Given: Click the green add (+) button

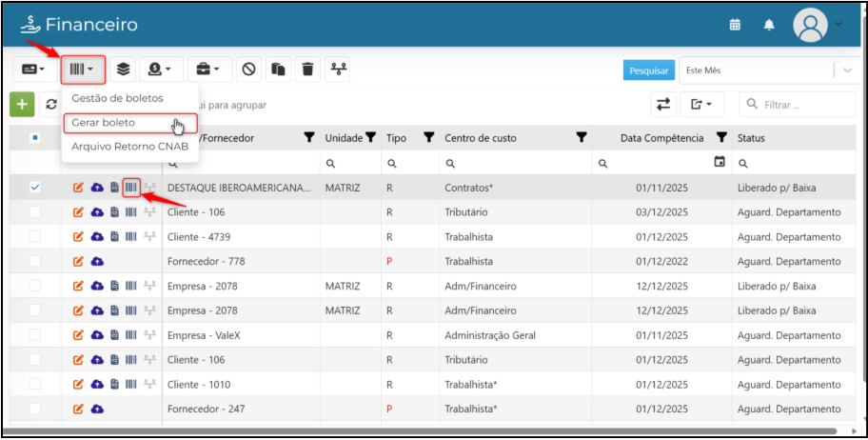Looking at the screenshot, I should pyautogui.click(x=22, y=104).
